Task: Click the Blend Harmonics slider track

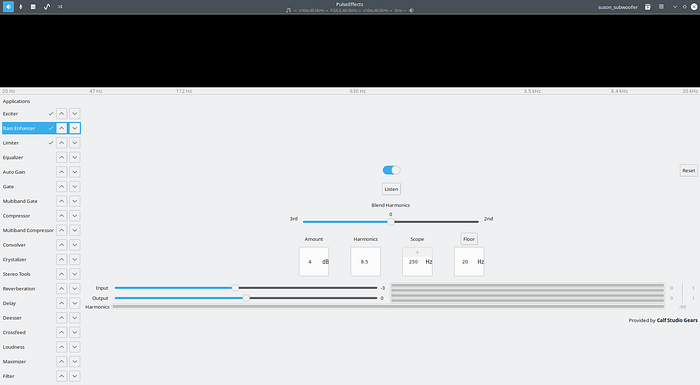Action: tap(391, 222)
